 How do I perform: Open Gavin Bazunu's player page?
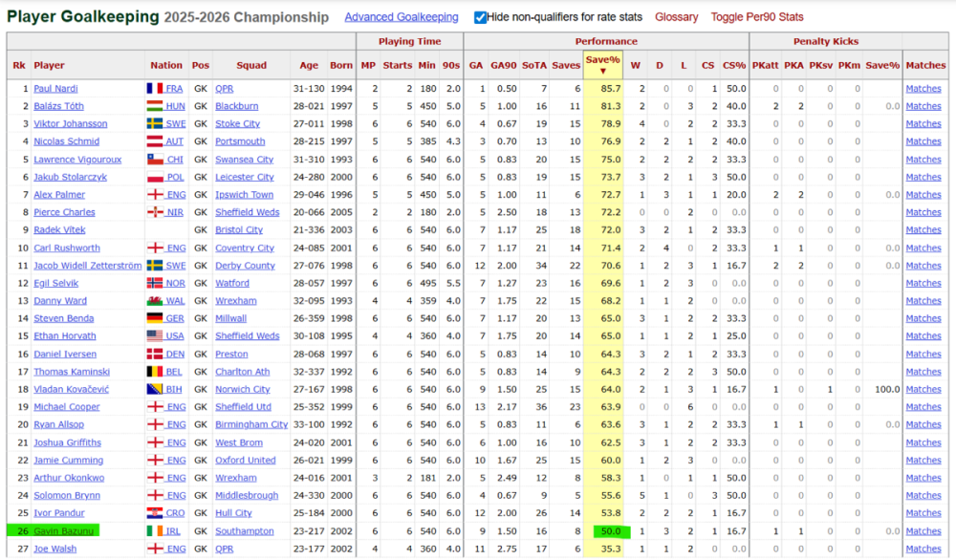coord(63,531)
